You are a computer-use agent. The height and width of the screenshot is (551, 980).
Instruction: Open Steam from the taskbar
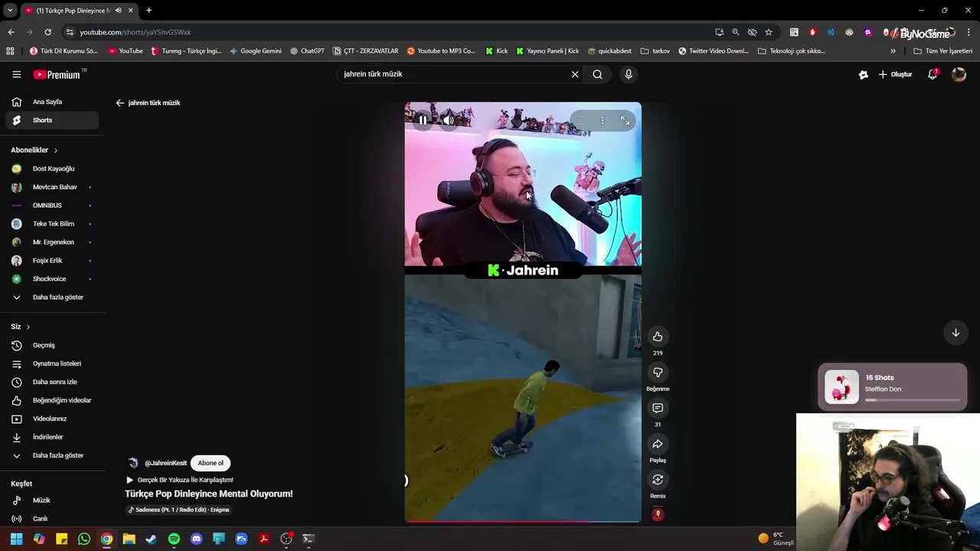pyautogui.click(x=152, y=539)
